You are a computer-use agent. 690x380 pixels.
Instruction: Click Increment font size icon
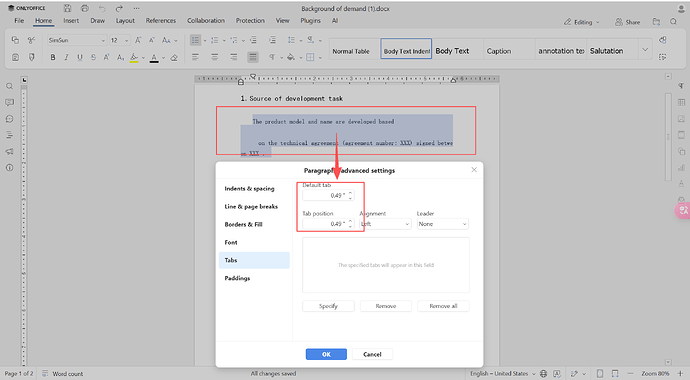[138, 40]
